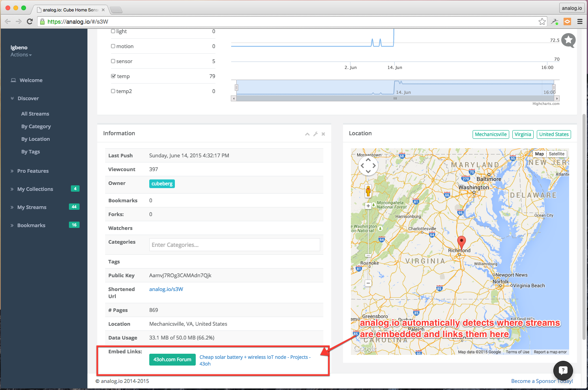Pan the map right with the right arrow
588x390 pixels.
click(x=374, y=166)
